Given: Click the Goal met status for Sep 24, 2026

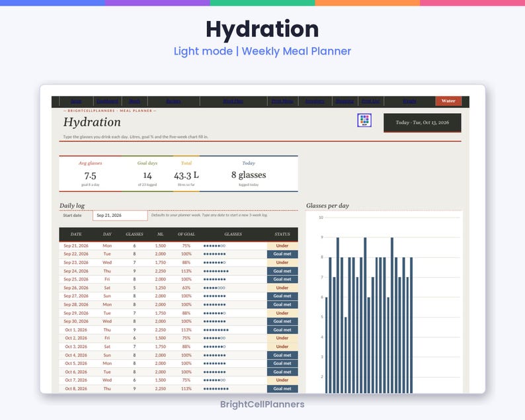Looking at the screenshot, I should click(282, 271).
